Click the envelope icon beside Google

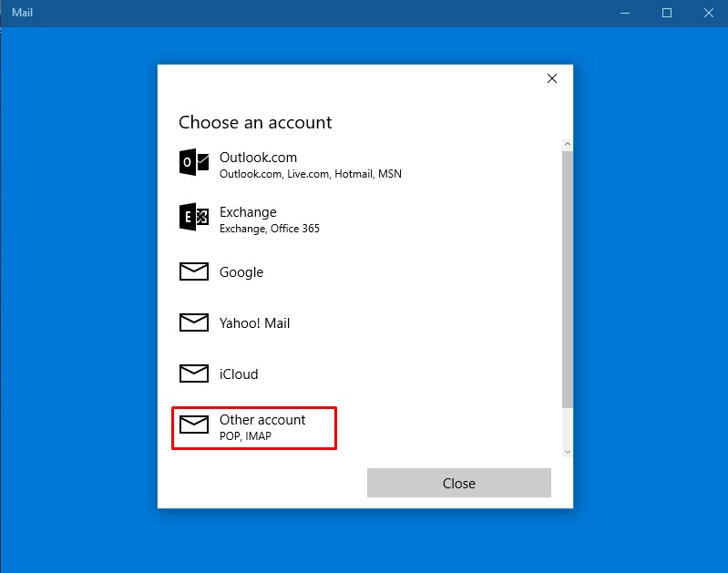tap(194, 271)
